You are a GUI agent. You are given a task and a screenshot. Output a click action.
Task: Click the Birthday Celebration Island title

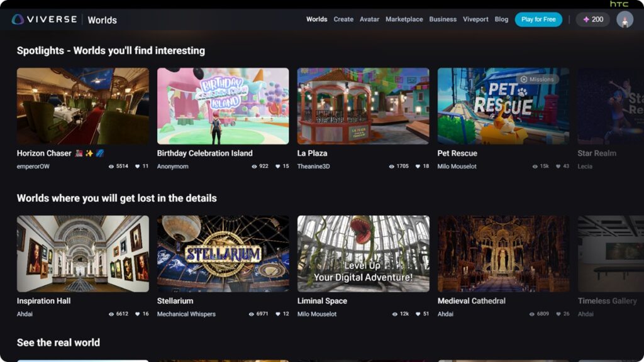pos(204,153)
